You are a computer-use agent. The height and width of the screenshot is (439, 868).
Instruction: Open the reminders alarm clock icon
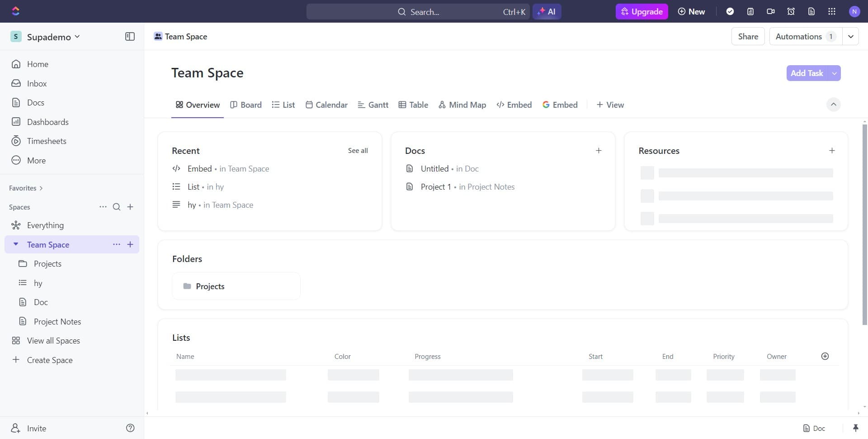click(x=791, y=11)
